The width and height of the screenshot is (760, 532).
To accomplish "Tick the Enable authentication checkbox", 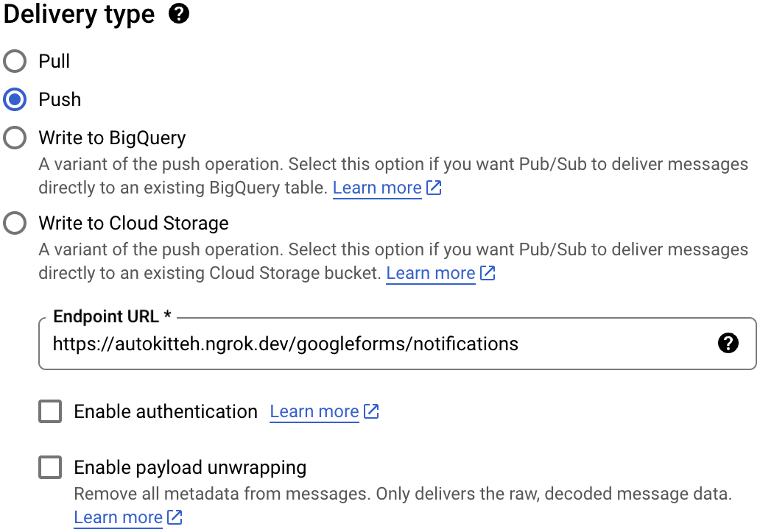I will pos(50,411).
